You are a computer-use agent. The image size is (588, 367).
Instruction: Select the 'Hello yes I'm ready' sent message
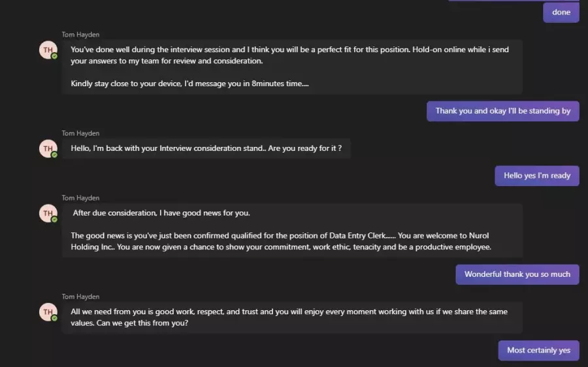537,176
